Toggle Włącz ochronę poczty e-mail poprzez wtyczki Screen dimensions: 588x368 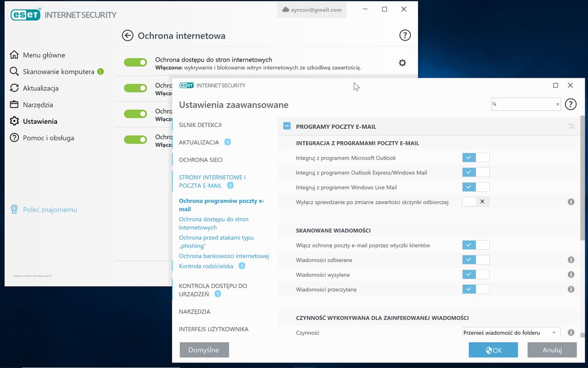475,245
